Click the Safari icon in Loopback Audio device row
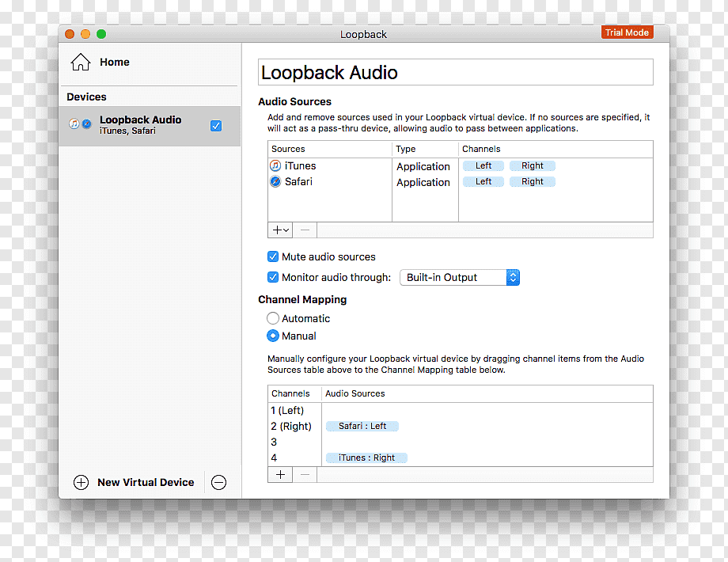 [x=86, y=123]
